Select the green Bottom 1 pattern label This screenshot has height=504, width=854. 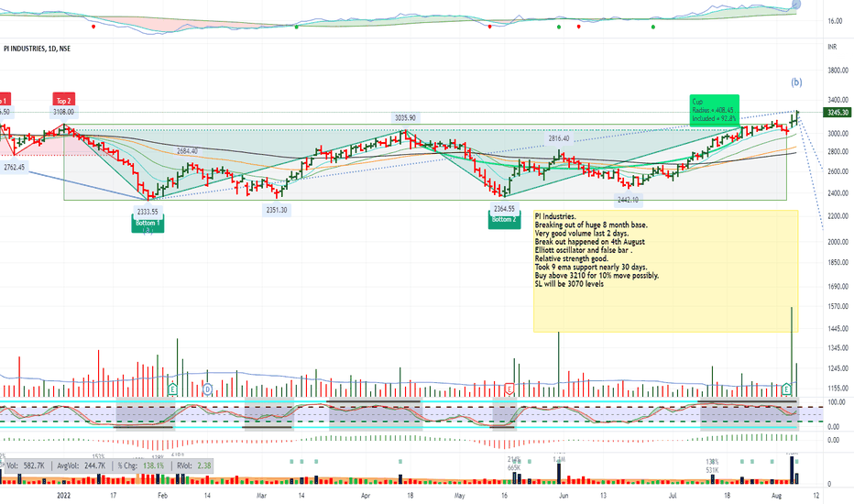click(148, 224)
